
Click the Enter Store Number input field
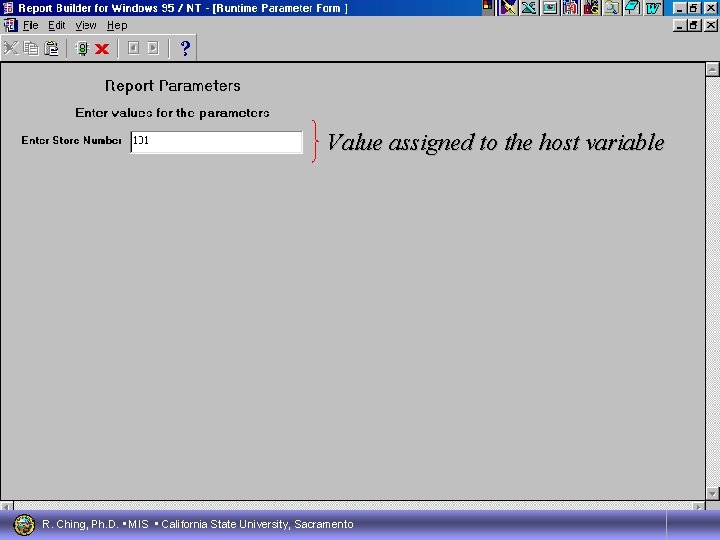[x=216, y=142]
